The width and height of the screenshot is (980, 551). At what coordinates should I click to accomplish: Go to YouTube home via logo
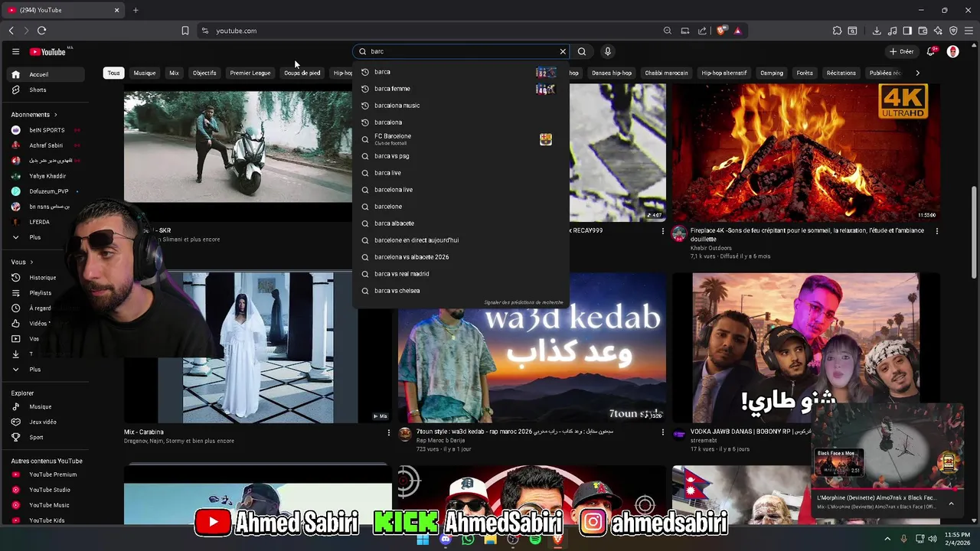point(47,51)
